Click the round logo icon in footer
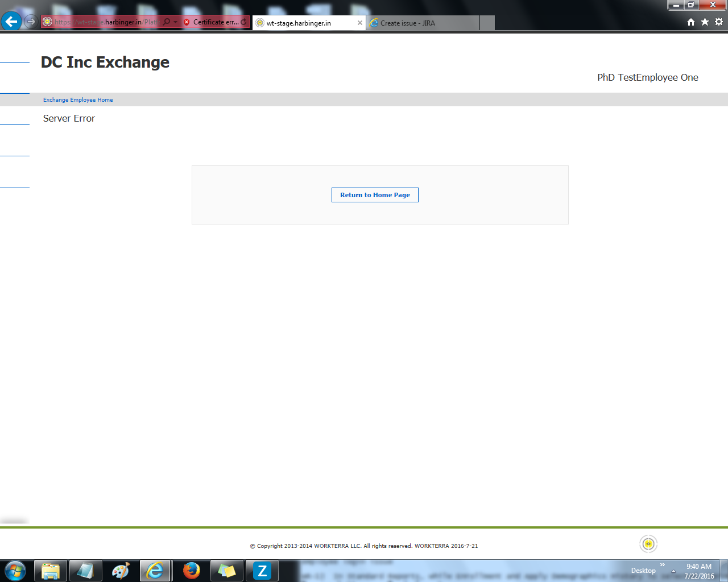Screen dimensions: 728x582 648,544
